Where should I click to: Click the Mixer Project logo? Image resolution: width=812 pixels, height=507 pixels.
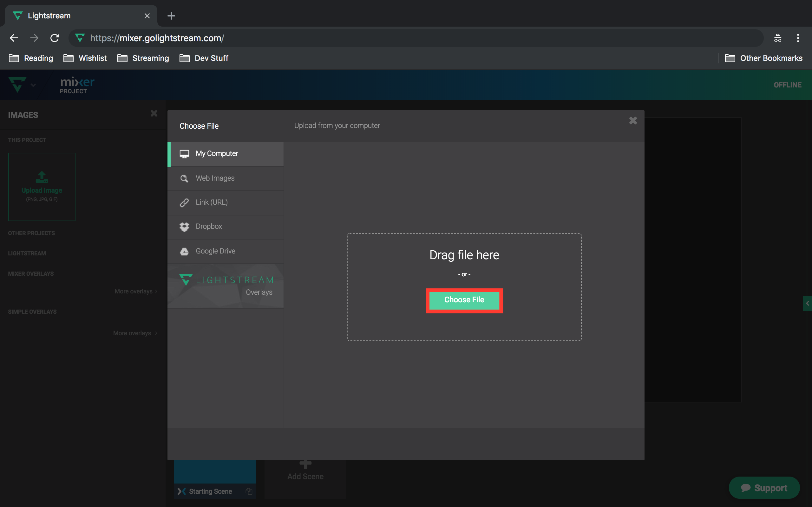point(77,85)
